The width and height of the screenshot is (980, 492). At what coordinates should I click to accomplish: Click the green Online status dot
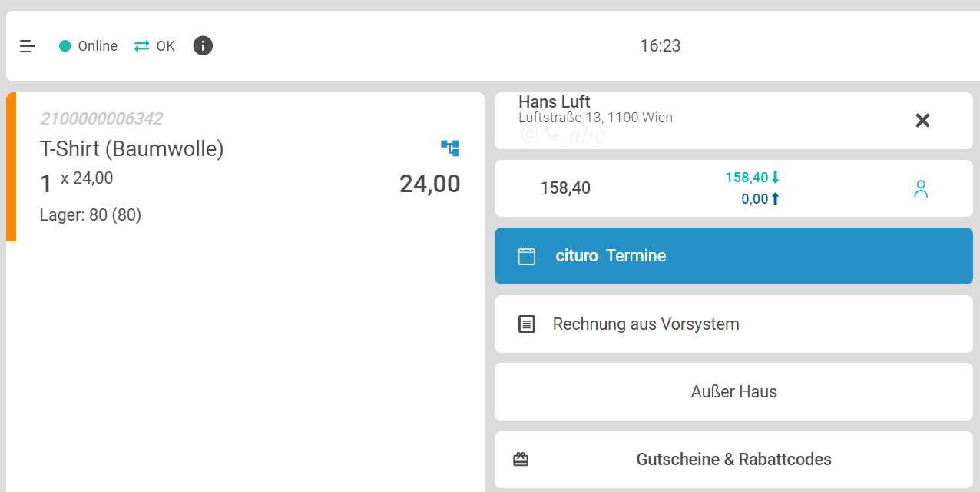tap(65, 46)
